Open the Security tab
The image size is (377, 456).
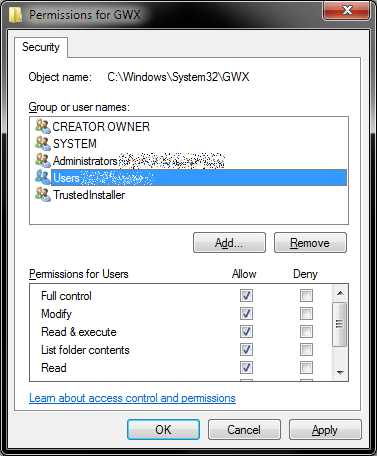coord(41,47)
